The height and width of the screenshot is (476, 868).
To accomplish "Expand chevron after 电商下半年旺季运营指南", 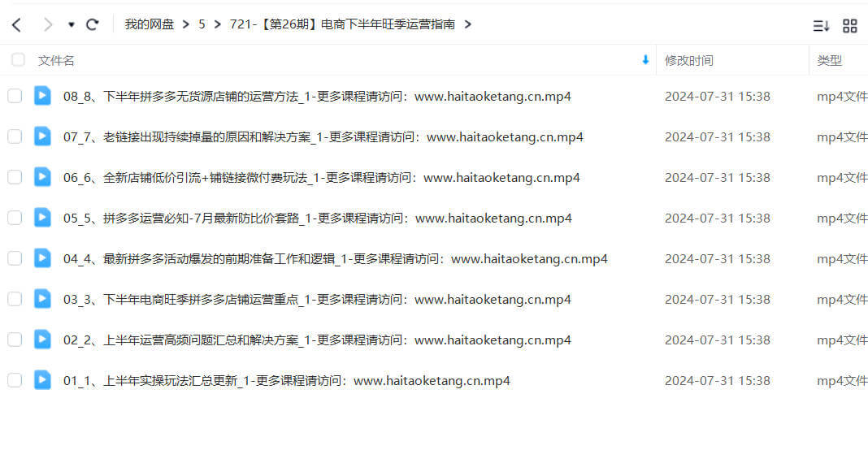I will pos(468,24).
